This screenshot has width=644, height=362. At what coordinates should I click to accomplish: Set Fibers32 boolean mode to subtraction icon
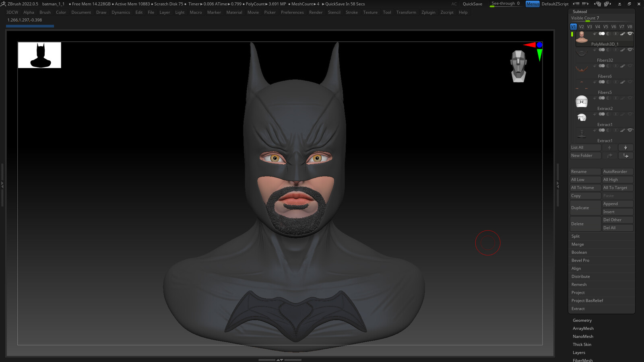click(608, 50)
